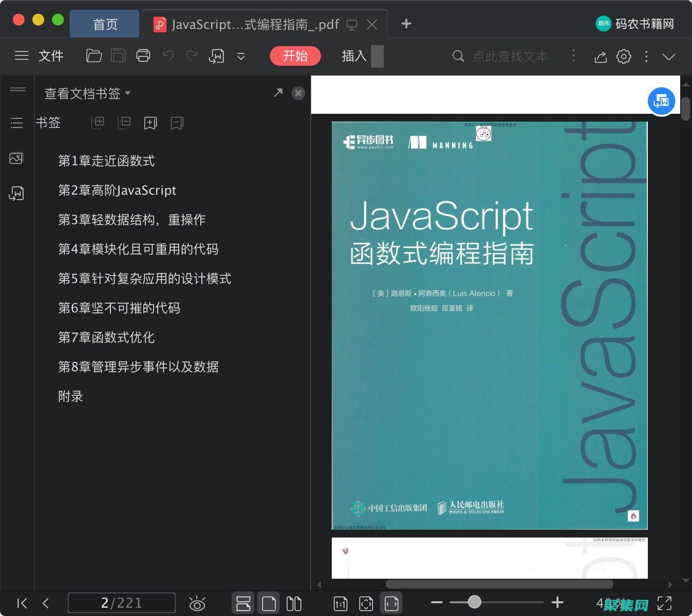Screen dimensions: 692x616
Task: Open the thumbnail panel in the sidebar
Action: [16, 158]
